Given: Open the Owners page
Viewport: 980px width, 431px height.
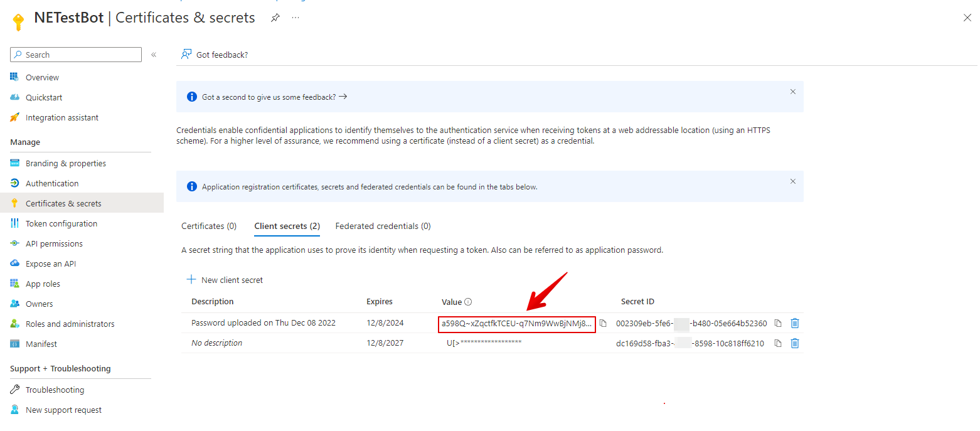Looking at the screenshot, I should pos(40,304).
